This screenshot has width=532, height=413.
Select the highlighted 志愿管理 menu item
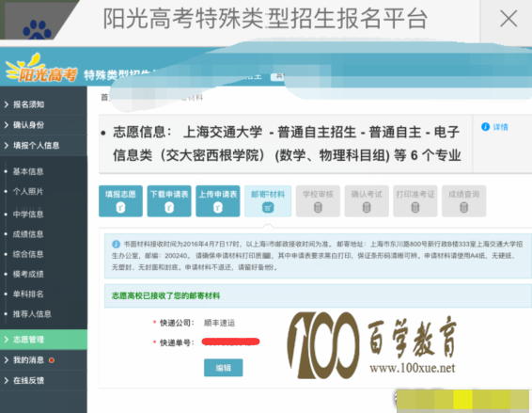(x=43, y=340)
